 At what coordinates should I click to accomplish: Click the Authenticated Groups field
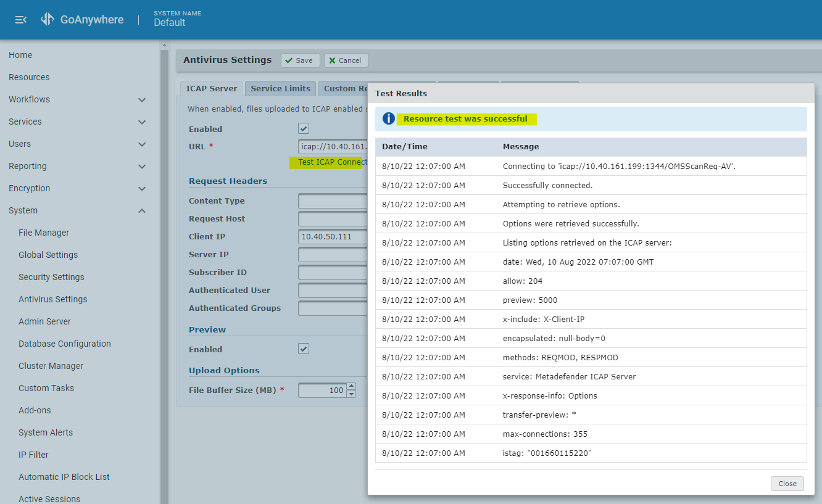[x=333, y=308]
